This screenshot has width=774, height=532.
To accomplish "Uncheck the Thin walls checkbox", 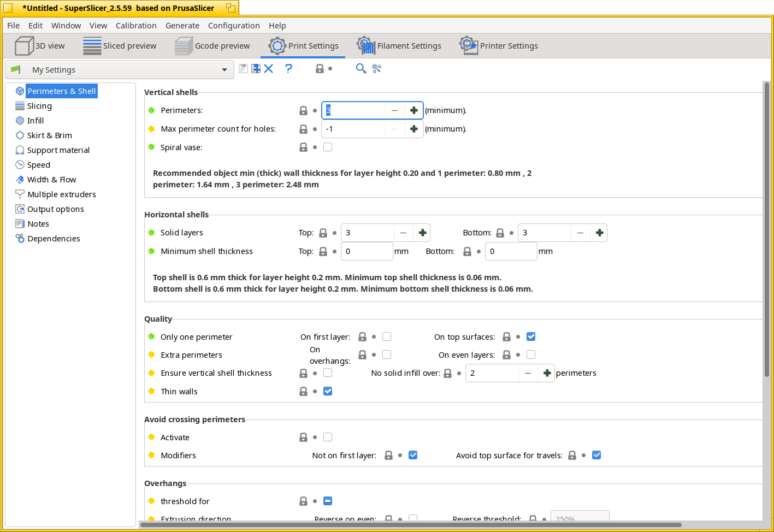I will pyautogui.click(x=328, y=391).
